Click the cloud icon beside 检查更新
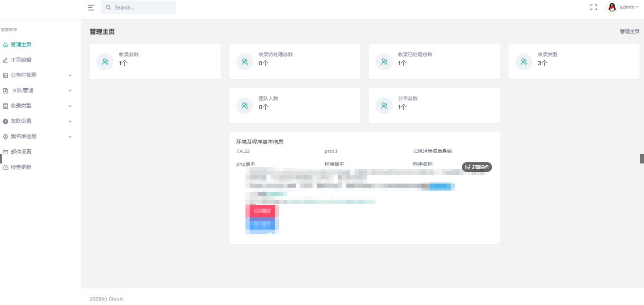The width and height of the screenshot is (644, 305). [x=5, y=167]
